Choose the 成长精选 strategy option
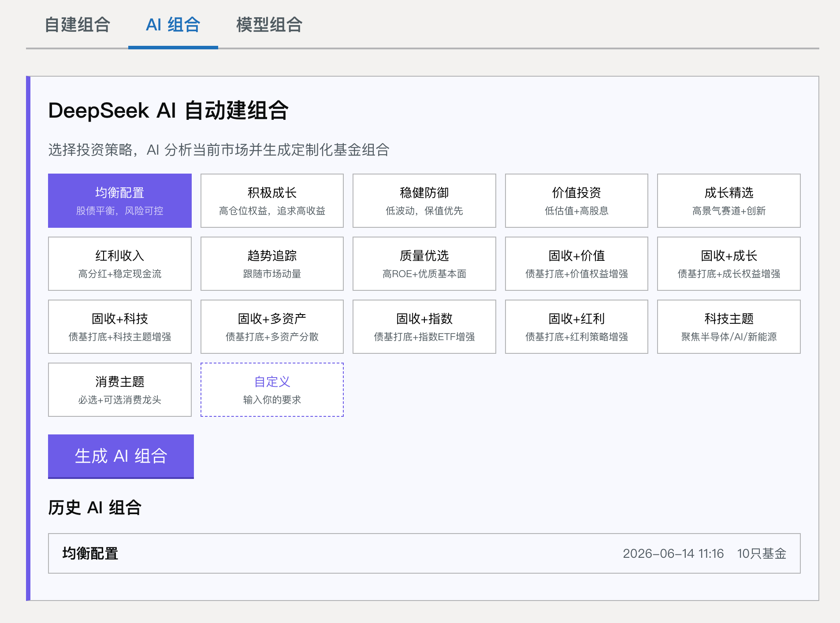This screenshot has height=623, width=840. pos(729,201)
